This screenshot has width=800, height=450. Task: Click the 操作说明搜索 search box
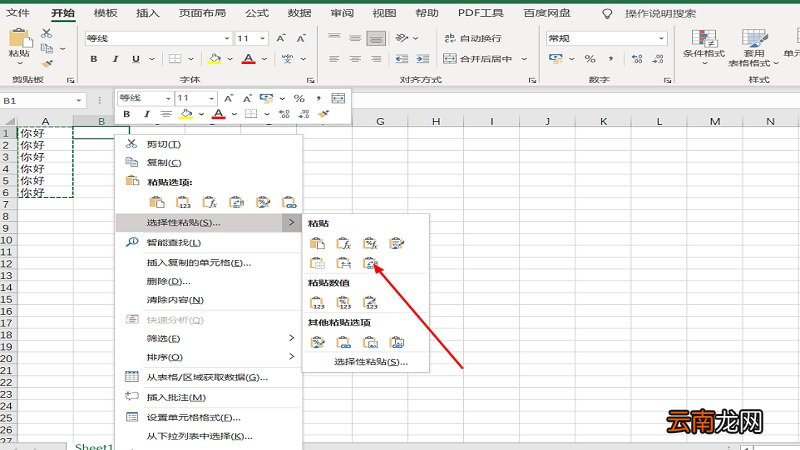tap(660, 14)
